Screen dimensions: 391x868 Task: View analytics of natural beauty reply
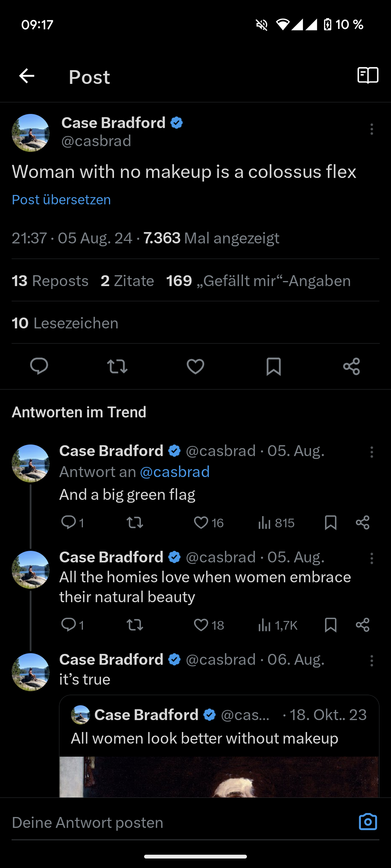[278, 625]
